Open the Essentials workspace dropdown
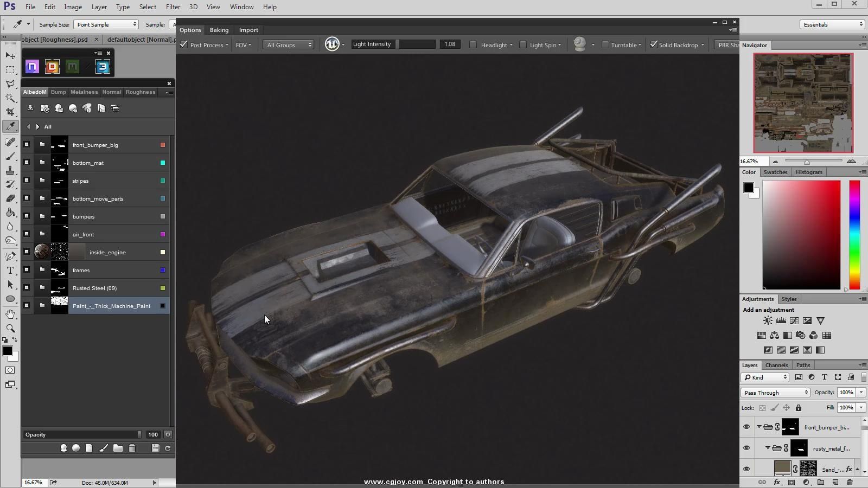 (x=832, y=24)
